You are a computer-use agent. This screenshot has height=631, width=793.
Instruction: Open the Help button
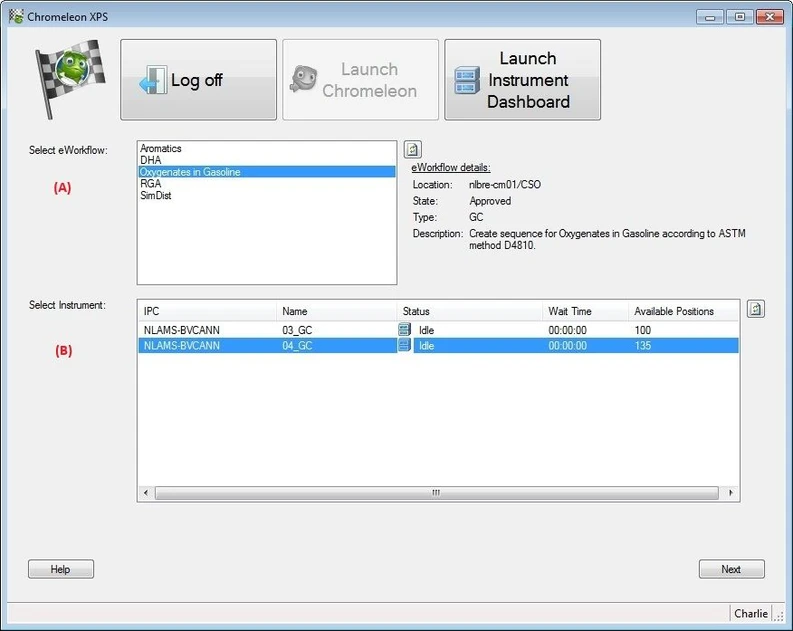tap(60, 569)
